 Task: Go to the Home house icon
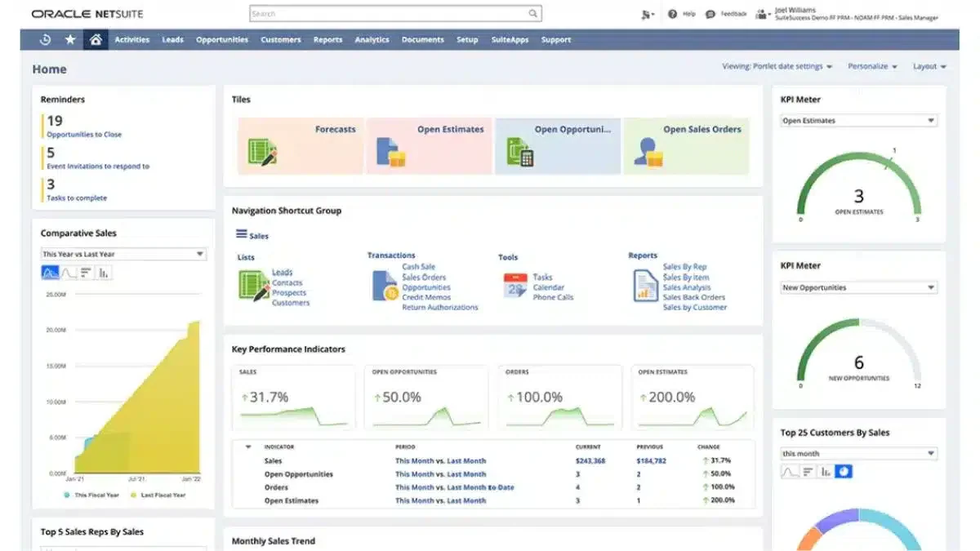[96, 39]
